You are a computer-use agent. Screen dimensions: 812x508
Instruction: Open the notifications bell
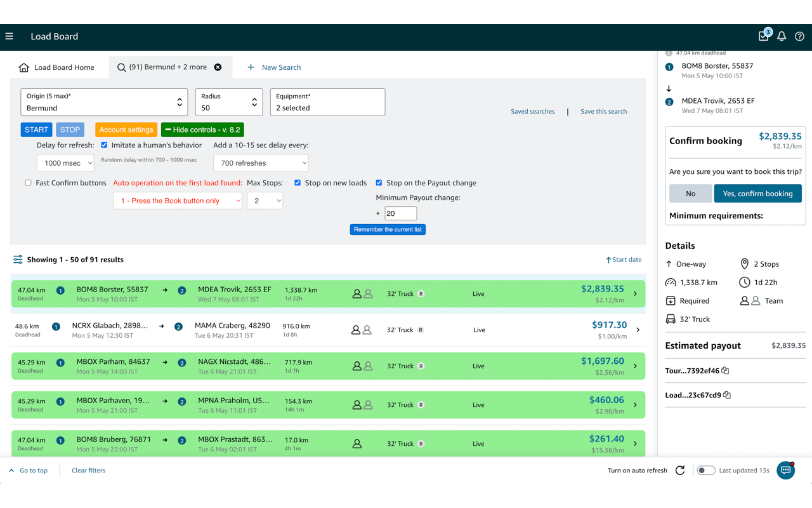[782, 36]
